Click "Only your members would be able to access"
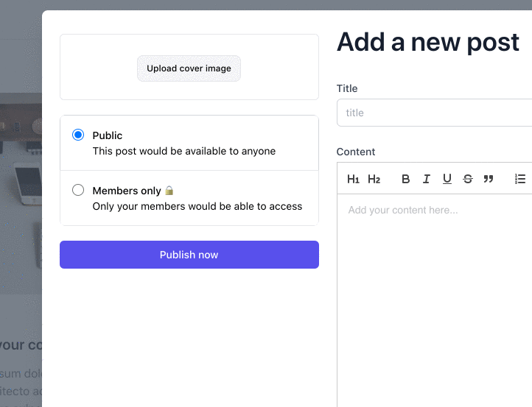 point(197,207)
